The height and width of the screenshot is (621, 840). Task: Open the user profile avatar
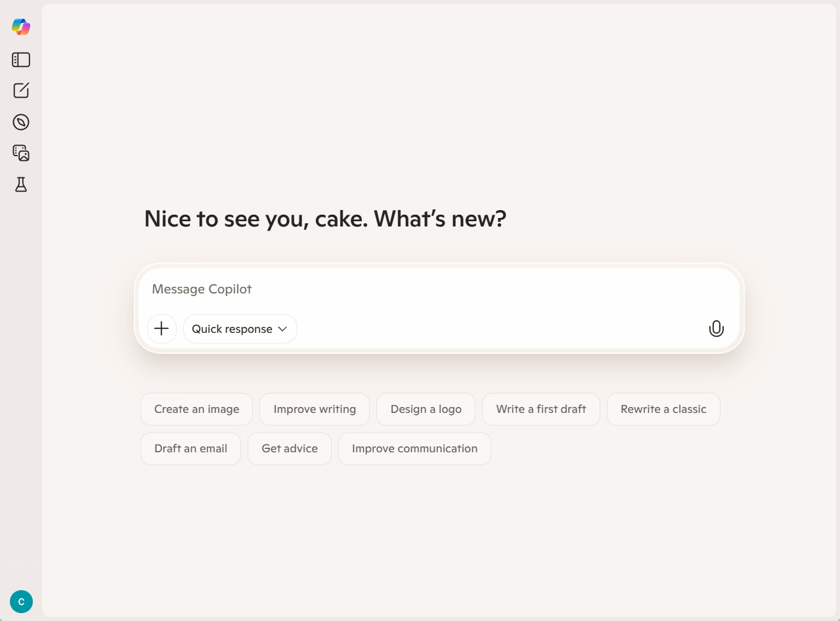(21, 601)
